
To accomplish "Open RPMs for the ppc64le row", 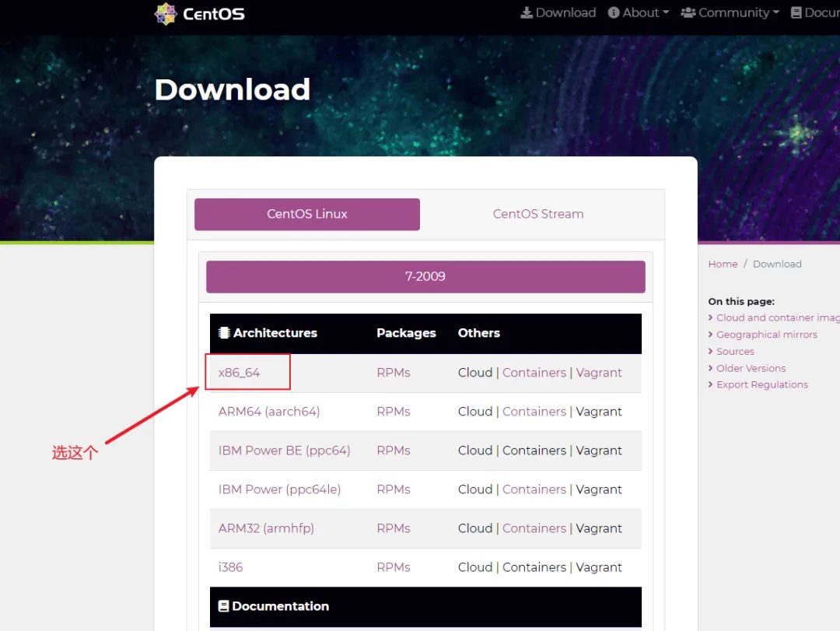I will click(x=394, y=489).
